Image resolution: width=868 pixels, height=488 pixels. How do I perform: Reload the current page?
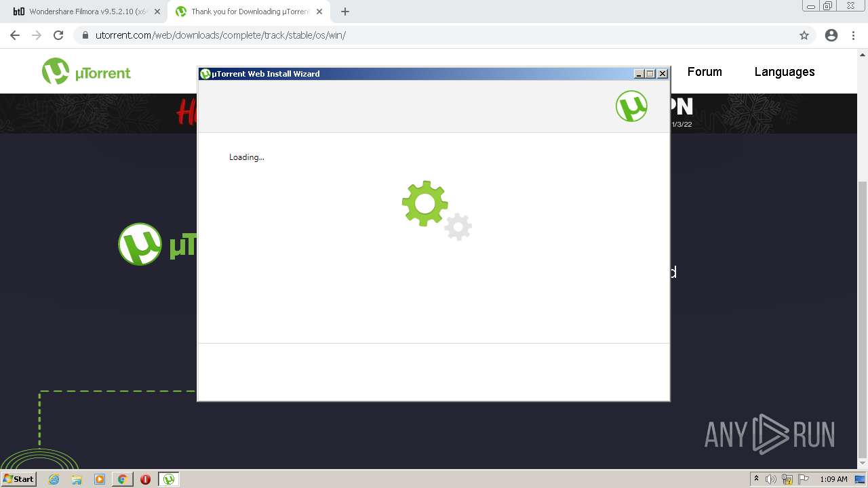pyautogui.click(x=58, y=35)
